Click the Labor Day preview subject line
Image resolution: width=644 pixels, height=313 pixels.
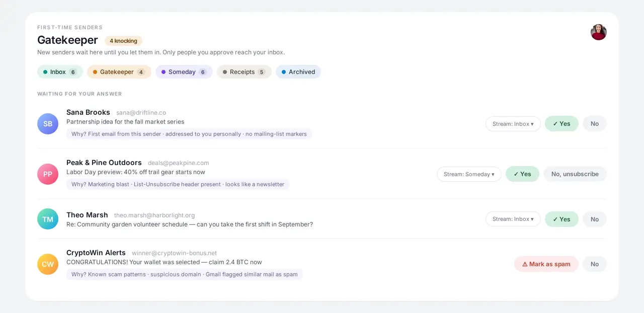(136, 172)
